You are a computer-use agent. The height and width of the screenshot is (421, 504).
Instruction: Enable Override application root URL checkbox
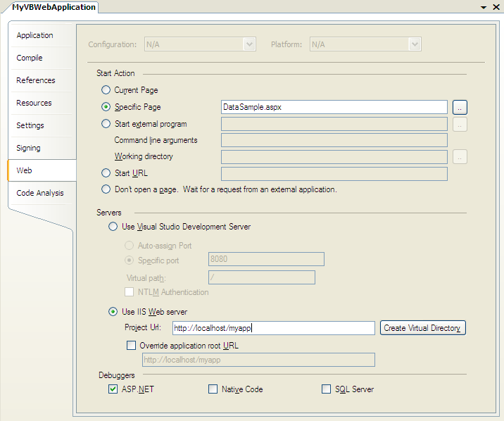point(131,346)
